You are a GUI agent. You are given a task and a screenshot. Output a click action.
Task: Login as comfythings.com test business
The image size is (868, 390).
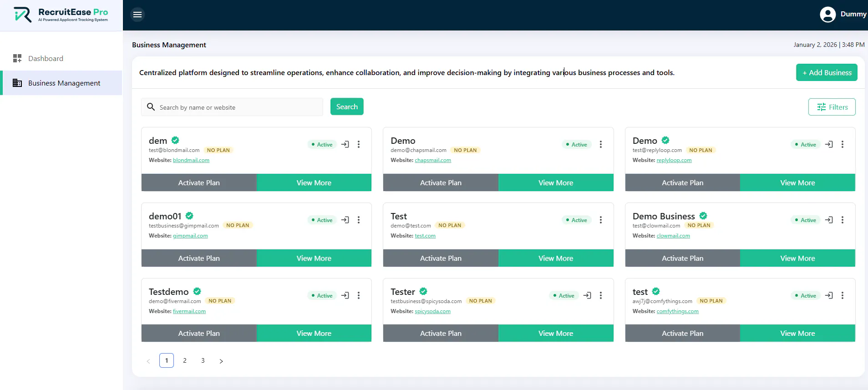tap(829, 295)
